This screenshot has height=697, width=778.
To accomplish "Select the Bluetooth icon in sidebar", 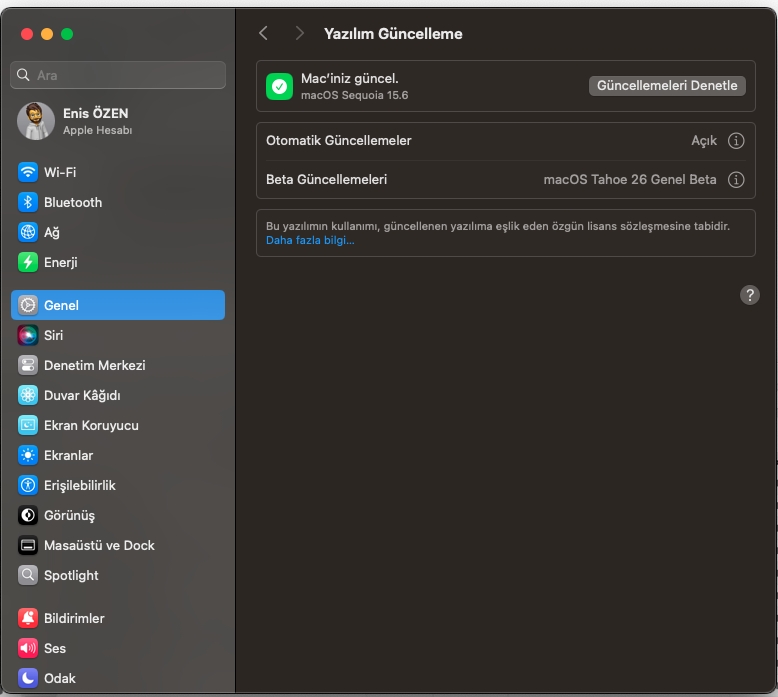I will pos(28,202).
